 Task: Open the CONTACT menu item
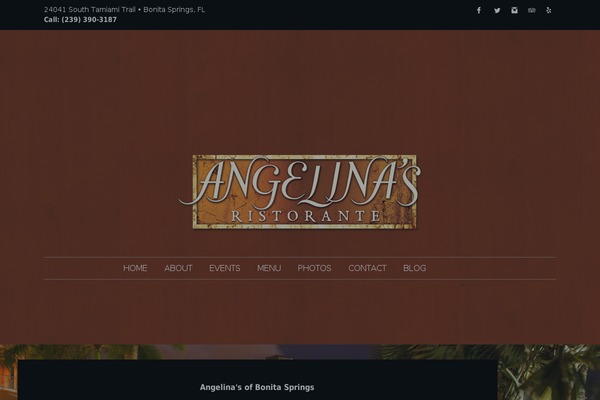click(x=367, y=268)
